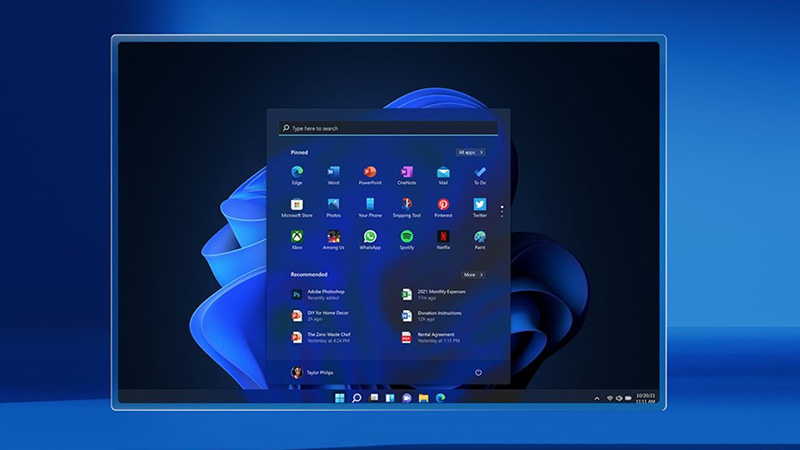Screen dimensions: 800x450
Task: Open the Photos app
Action: pyautogui.click(x=333, y=208)
